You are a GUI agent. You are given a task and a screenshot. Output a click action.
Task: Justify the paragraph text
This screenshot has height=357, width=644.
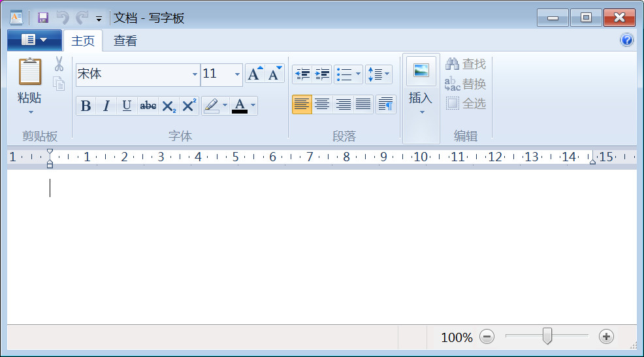click(x=363, y=104)
